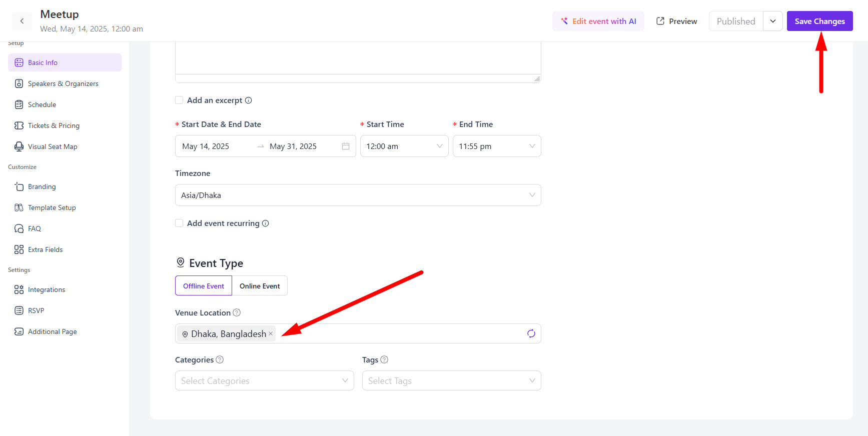Screen dimensions: 868x436
Task: Click the Tickets & Pricing ticket icon
Action: tap(19, 125)
